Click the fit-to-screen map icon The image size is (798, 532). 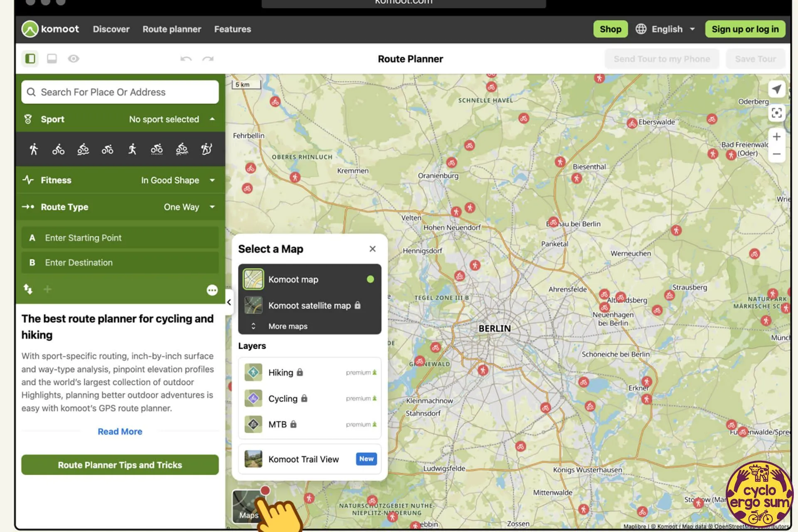(x=776, y=113)
